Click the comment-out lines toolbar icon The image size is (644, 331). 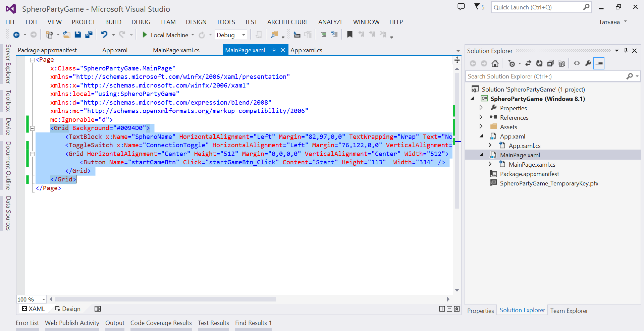click(323, 35)
